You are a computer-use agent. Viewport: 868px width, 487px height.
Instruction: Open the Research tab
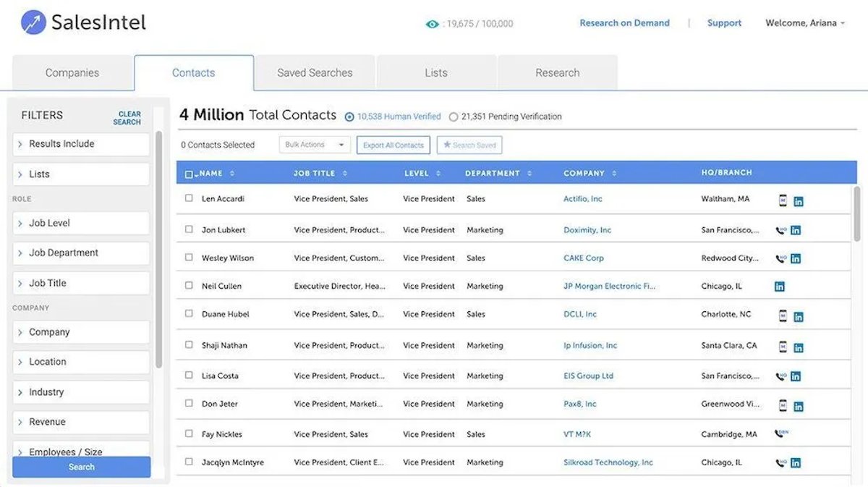[x=557, y=73]
